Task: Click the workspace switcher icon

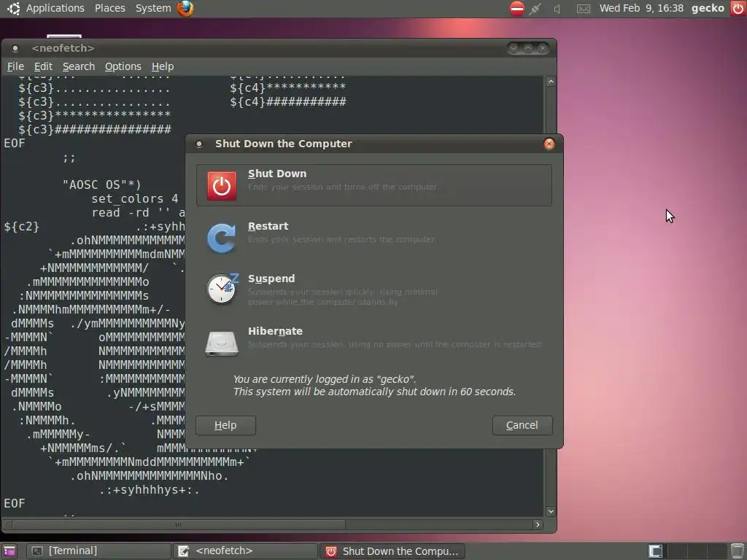Action: 656,551
